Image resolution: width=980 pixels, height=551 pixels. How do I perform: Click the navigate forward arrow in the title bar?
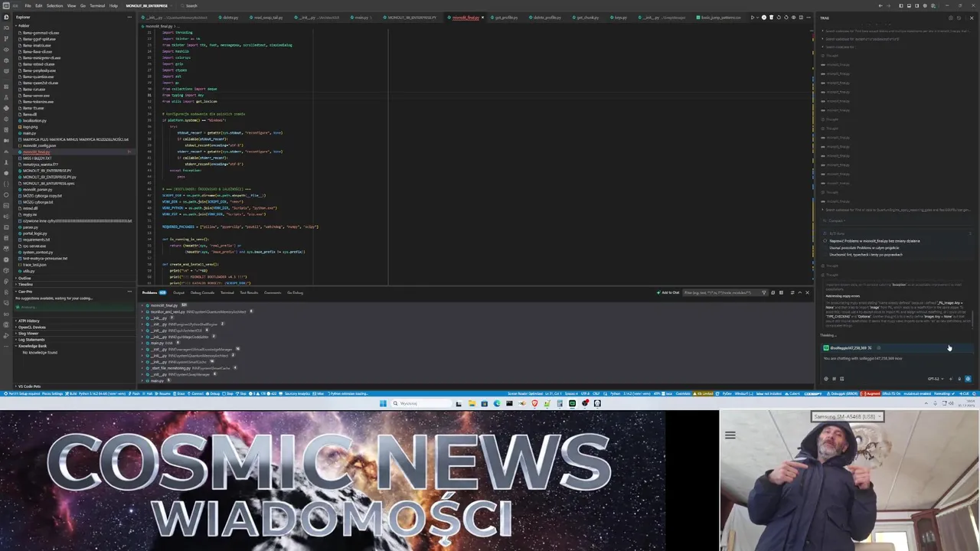pyautogui.click(x=888, y=5)
